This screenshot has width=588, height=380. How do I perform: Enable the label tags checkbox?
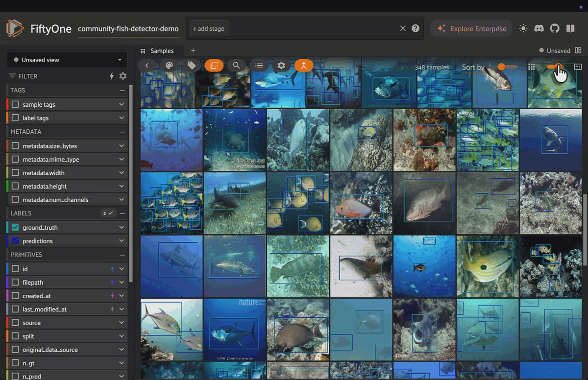[15, 118]
